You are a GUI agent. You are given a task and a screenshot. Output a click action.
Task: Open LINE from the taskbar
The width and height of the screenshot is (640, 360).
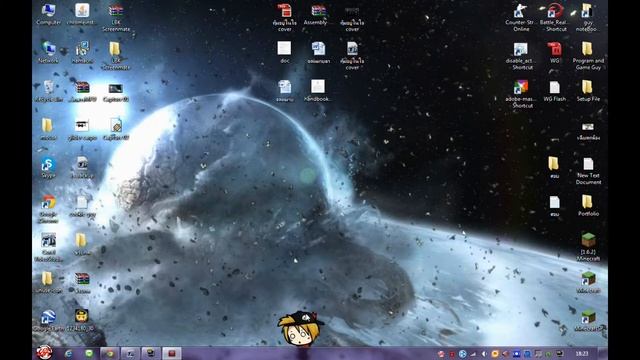tap(89, 353)
